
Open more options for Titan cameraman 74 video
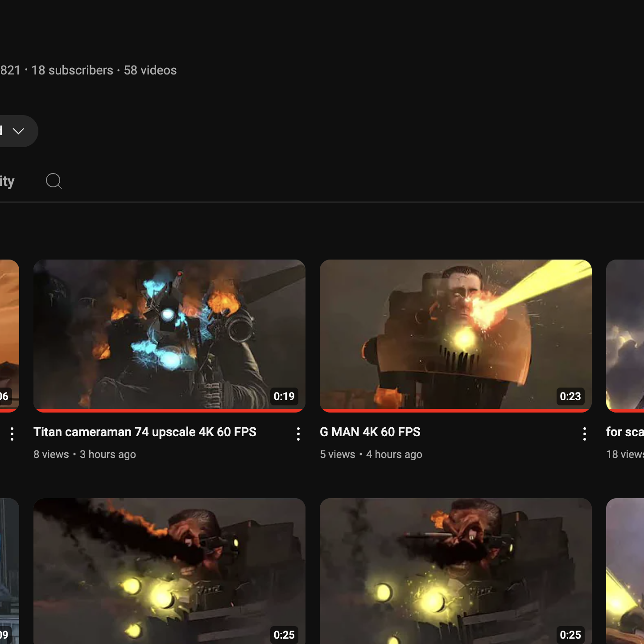[x=298, y=433]
